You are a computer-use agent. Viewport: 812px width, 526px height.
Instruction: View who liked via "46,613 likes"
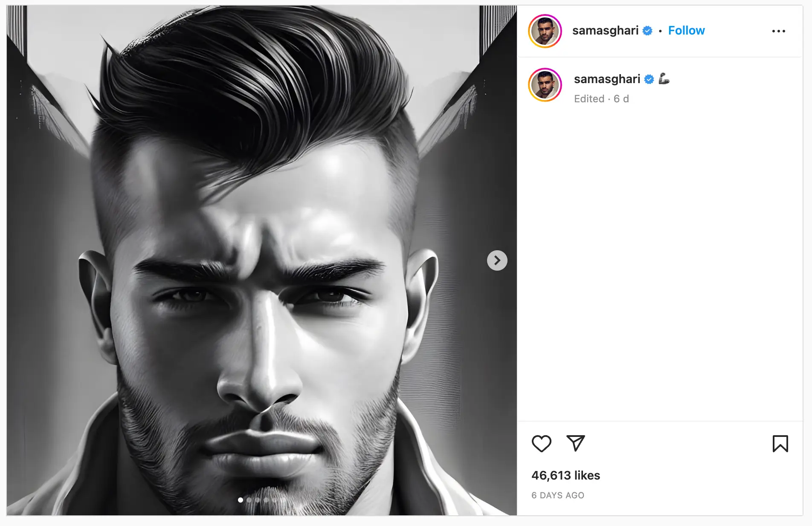click(565, 475)
